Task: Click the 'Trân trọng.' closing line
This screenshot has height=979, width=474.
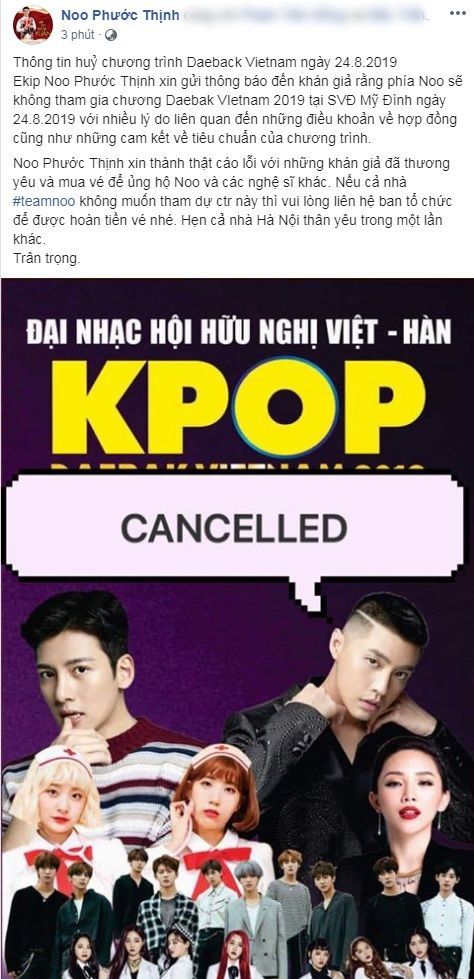Action: pos(46,258)
